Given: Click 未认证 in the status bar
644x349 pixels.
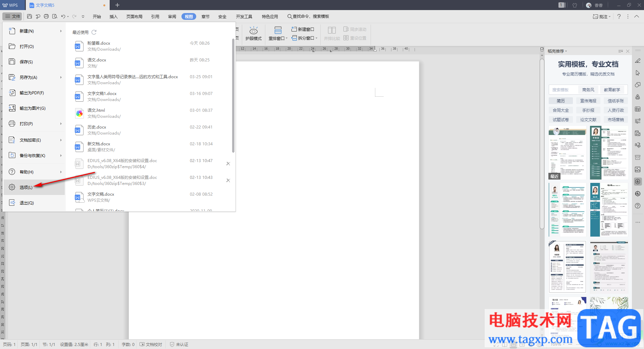Looking at the screenshot, I should point(179,344).
